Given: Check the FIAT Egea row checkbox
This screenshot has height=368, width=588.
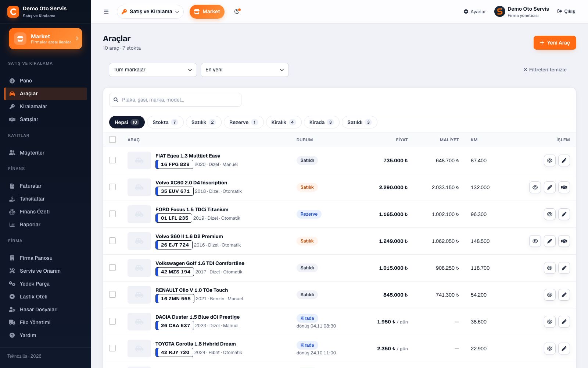Looking at the screenshot, I should click(112, 160).
